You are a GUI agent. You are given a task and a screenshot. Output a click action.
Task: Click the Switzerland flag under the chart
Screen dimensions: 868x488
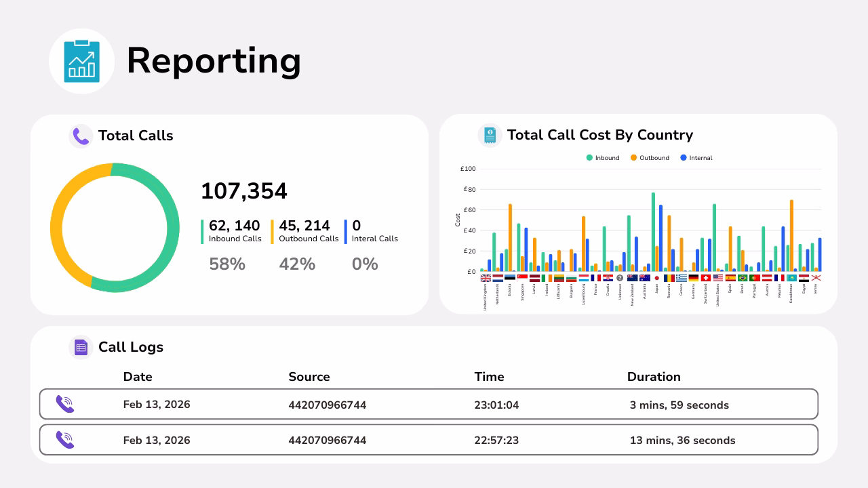click(705, 278)
